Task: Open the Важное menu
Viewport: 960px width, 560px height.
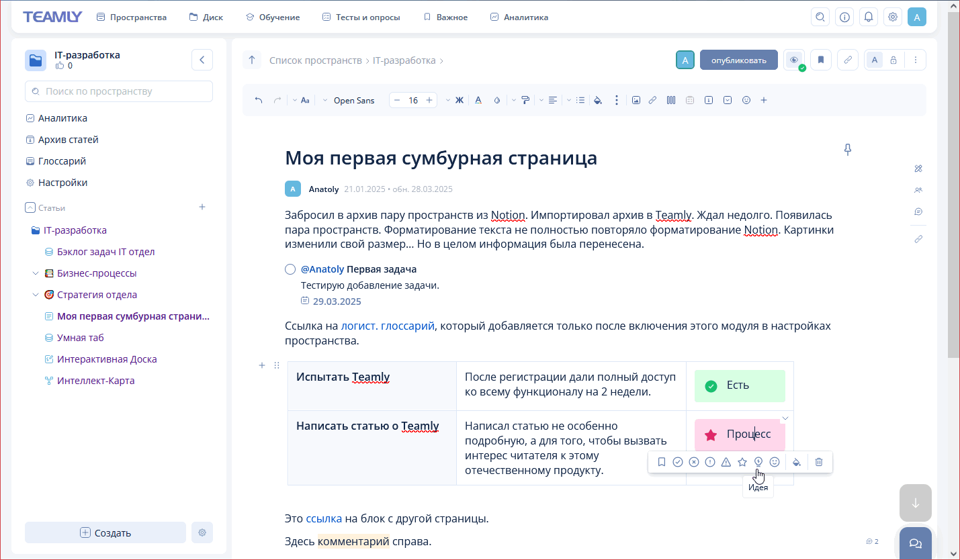Action: coord(445,17)
